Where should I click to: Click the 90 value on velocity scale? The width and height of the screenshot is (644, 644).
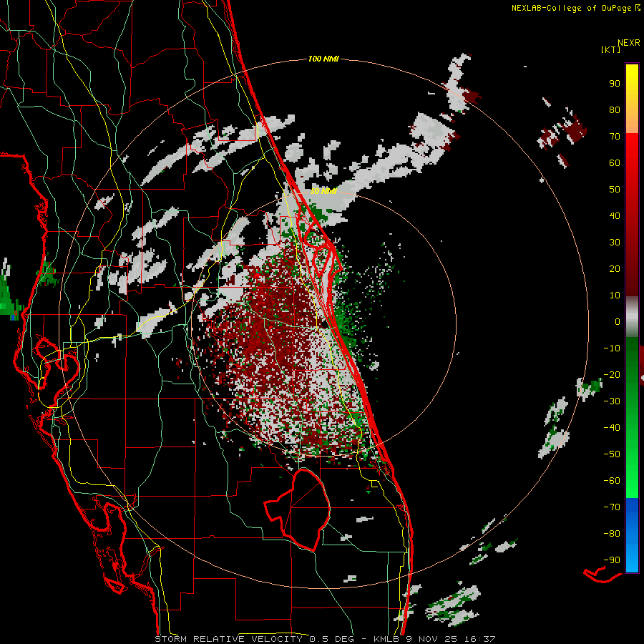pos(615,84)
